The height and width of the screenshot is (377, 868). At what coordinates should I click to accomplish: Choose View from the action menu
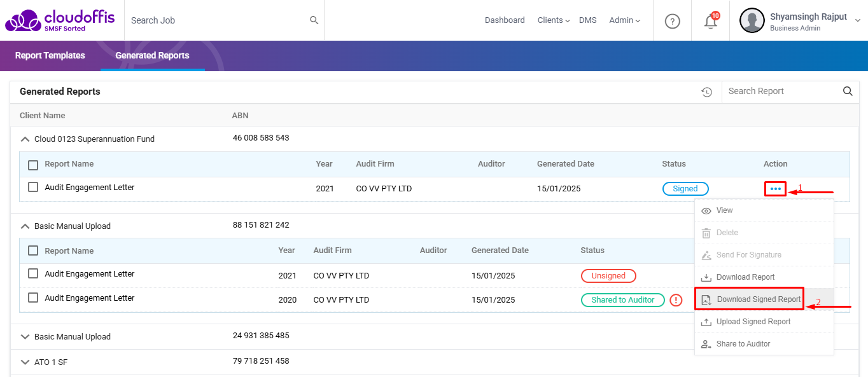[x=764, y=210]
